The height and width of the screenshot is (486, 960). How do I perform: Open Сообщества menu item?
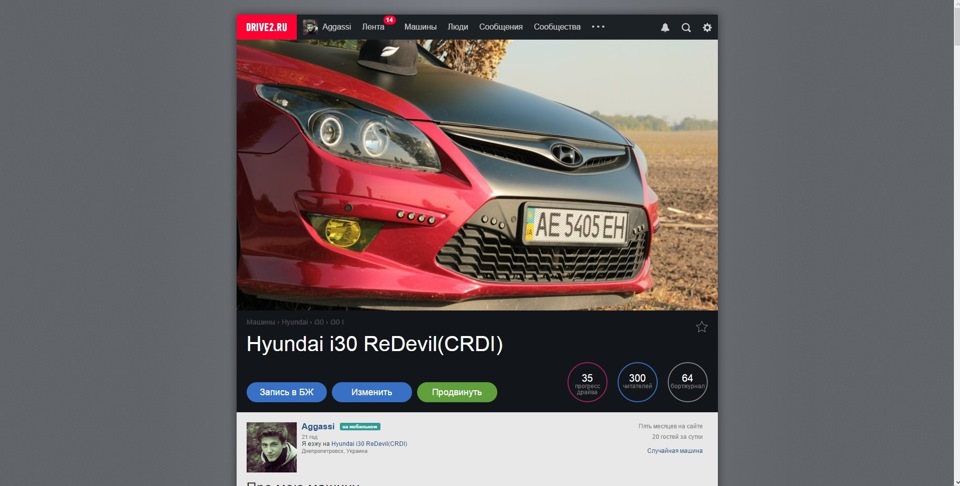(557, 27)
